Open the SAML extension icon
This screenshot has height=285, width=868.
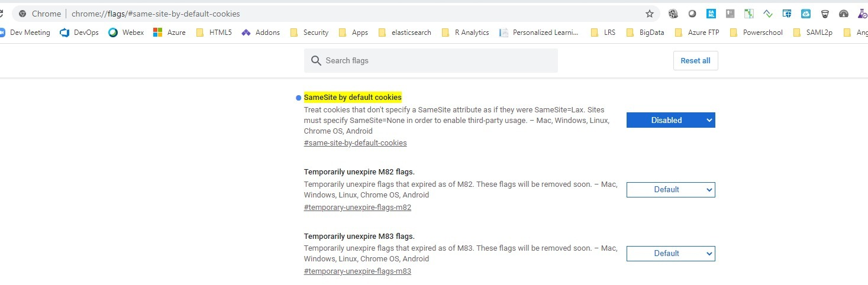click(x=711, y=14)
